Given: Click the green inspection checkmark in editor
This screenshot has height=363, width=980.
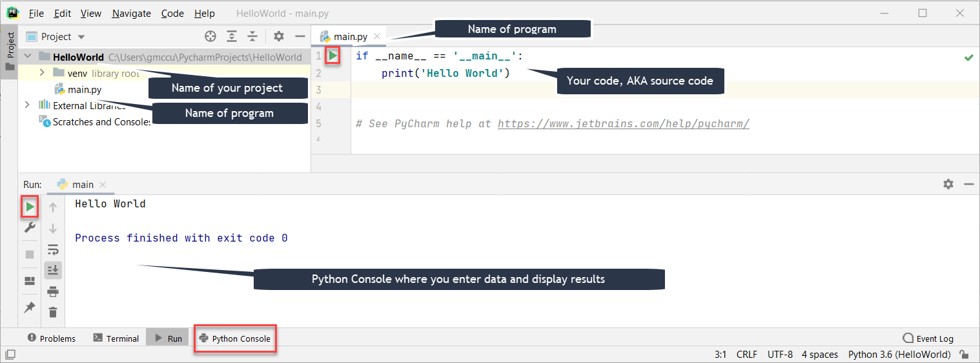Looking at the screenshot, I should [968, 57].
